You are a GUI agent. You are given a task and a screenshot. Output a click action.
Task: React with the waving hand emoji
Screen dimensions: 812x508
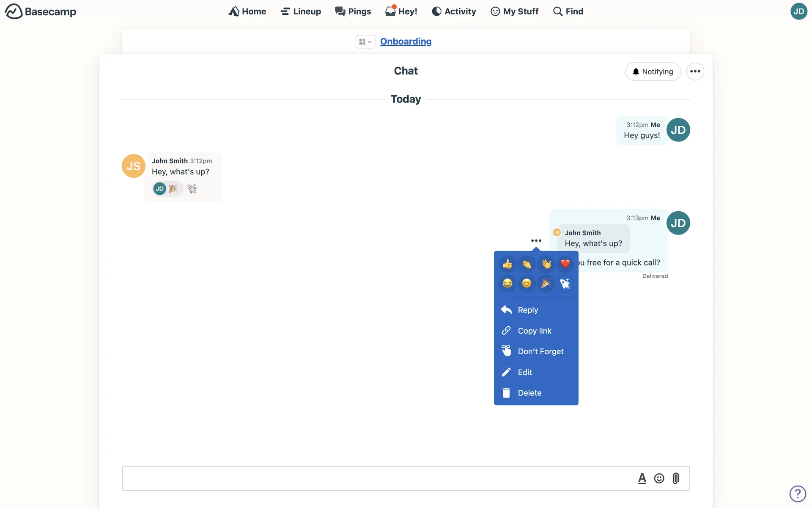click(x=546, y=264)
